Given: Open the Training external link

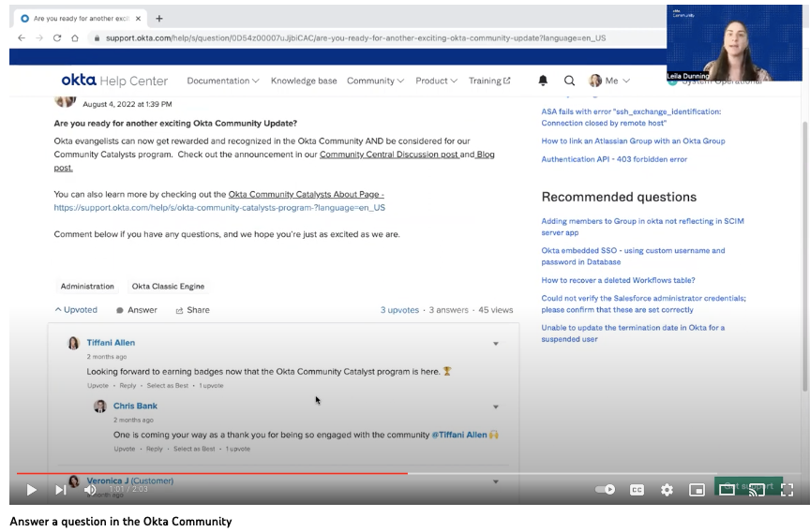Looking at the screenshot, I should (x=489, y=81).
